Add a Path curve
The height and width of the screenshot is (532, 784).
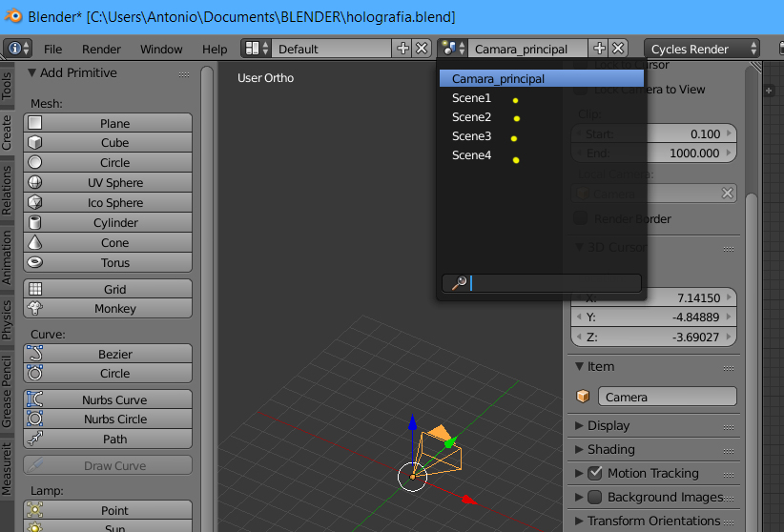click(108, 439)
